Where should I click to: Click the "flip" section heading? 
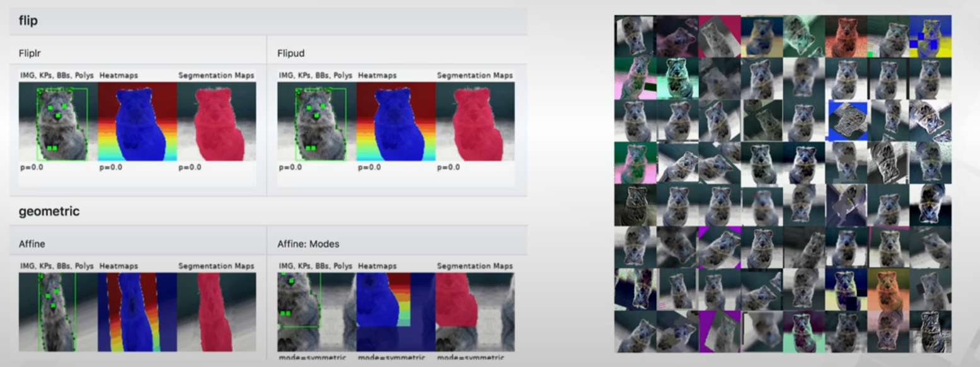point(28,21)
